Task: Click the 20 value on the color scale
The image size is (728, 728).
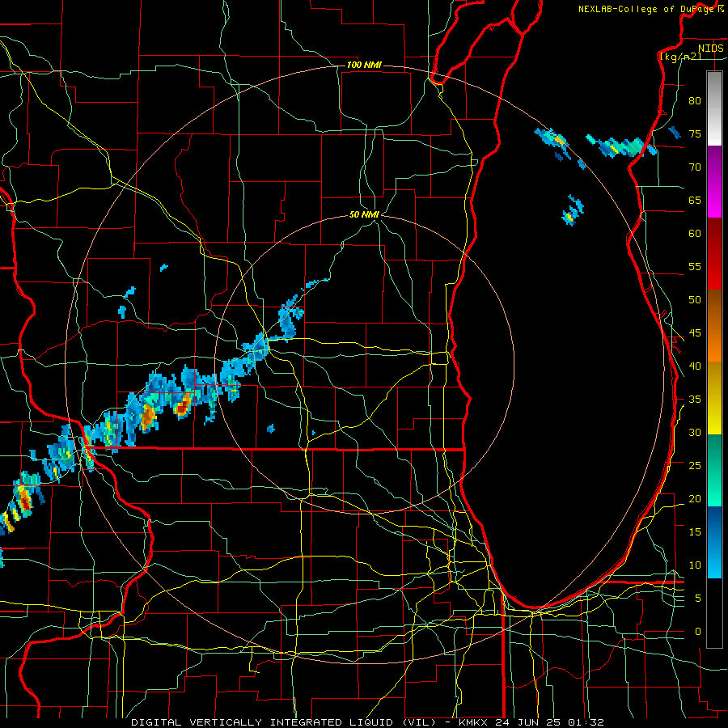Action: click(x=695, y=499)
